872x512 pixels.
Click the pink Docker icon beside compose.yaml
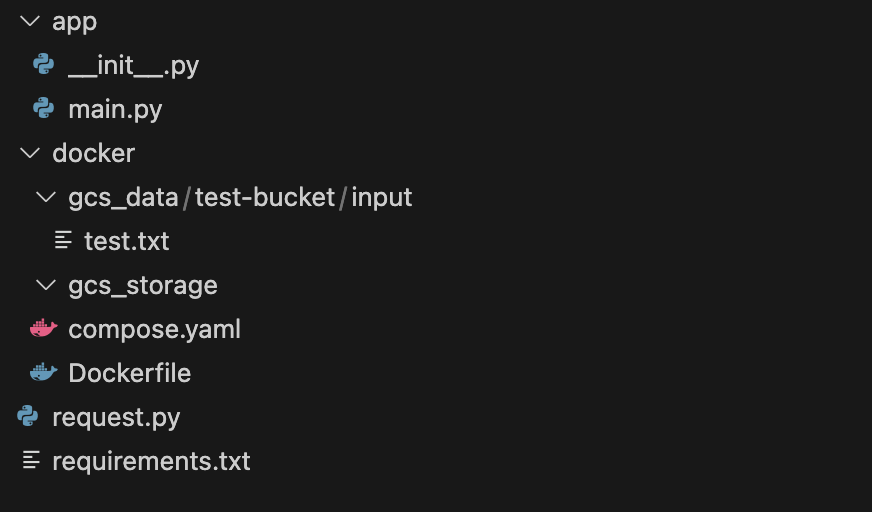(43, 329)
